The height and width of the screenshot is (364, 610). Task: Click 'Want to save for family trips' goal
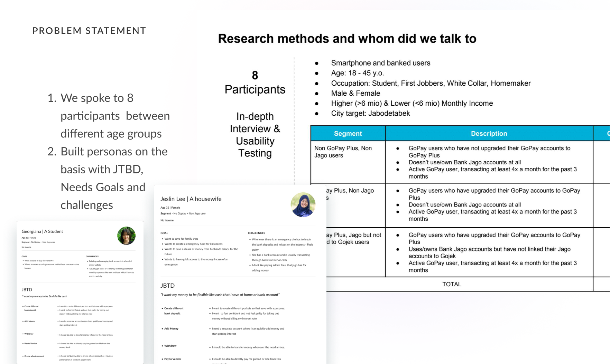tap(181, 239)
